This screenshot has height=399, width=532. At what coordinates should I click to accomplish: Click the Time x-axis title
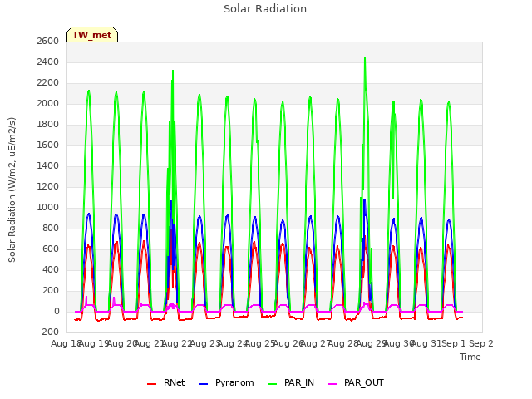click(x=470, y=357)
